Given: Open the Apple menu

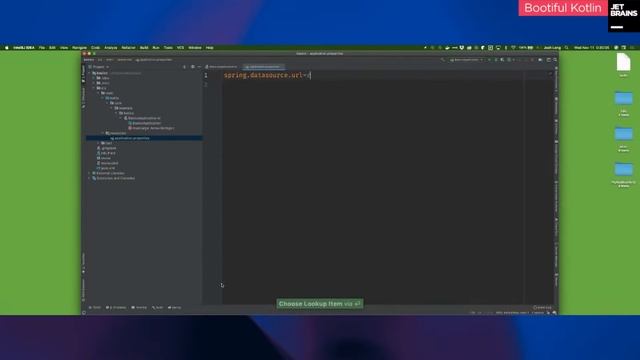Looking at the screenshot, I should (x=7, y=48).
